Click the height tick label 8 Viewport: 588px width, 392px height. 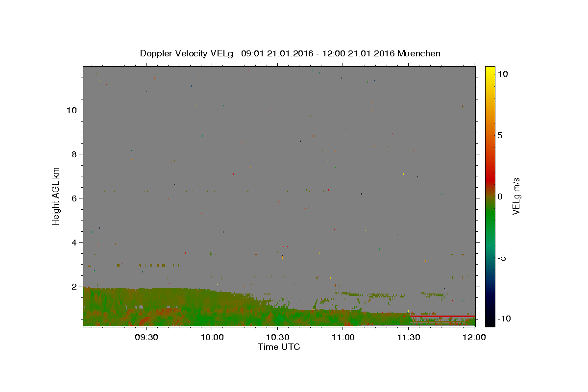click(74, 154)
